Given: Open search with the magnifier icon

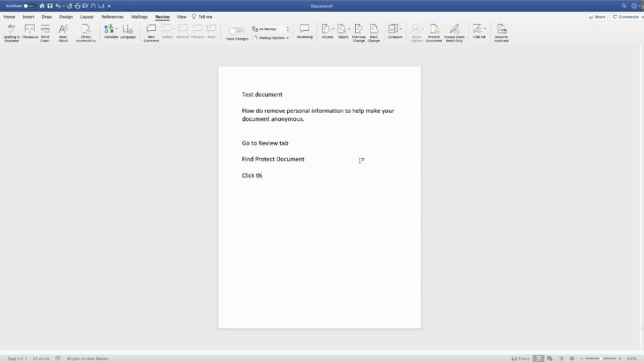Looking at the screenshot, I should point(624,6).
